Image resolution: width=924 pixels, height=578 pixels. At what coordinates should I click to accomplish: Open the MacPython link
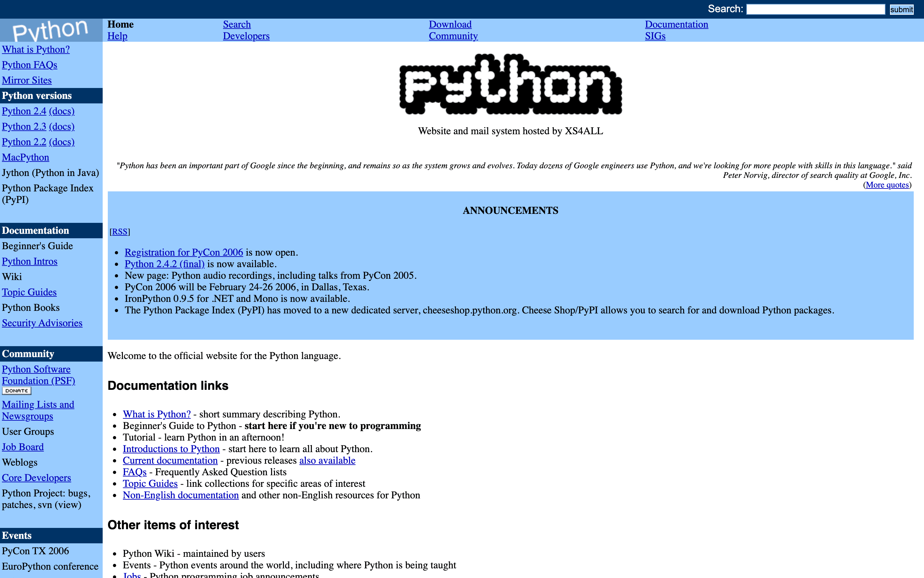[x=26, y=157]
